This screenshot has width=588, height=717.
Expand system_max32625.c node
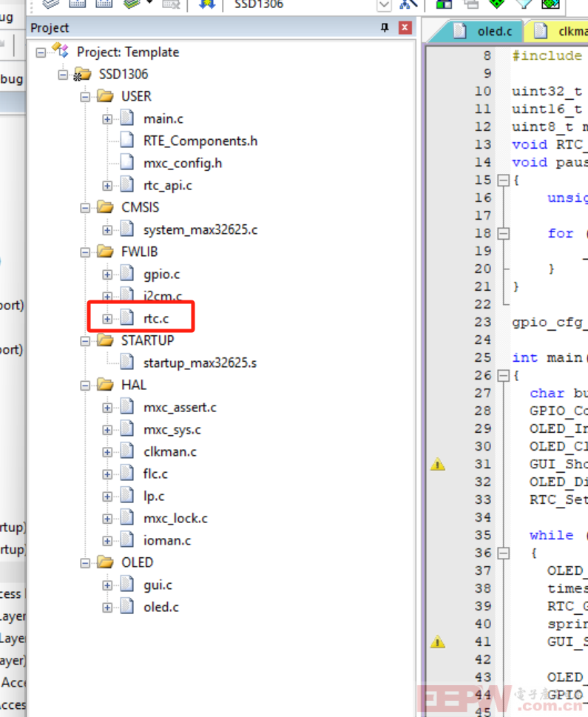107,230
